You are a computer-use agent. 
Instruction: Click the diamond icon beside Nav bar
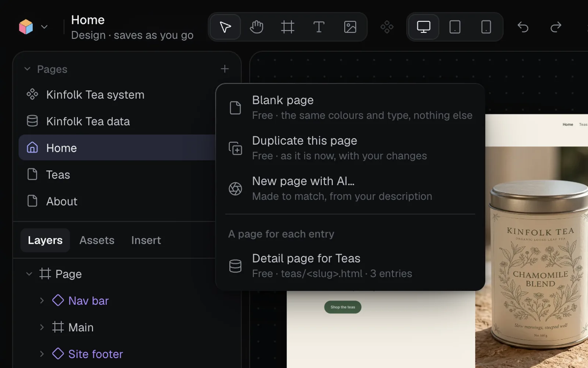tap(58, 300)
